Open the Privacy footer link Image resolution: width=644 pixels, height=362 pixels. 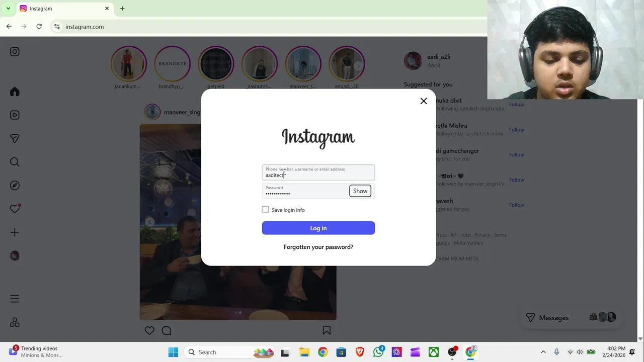[x=482, y=235]
